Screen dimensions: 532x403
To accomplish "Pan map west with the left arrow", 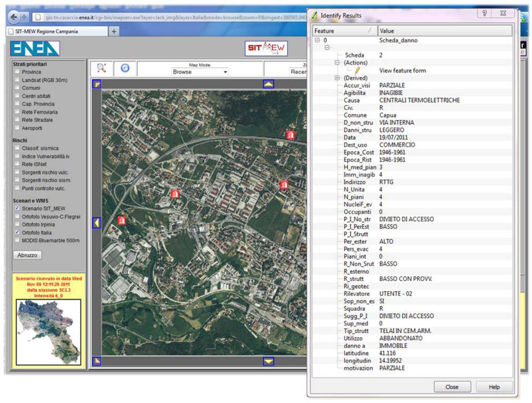I will tap(96, 223).
